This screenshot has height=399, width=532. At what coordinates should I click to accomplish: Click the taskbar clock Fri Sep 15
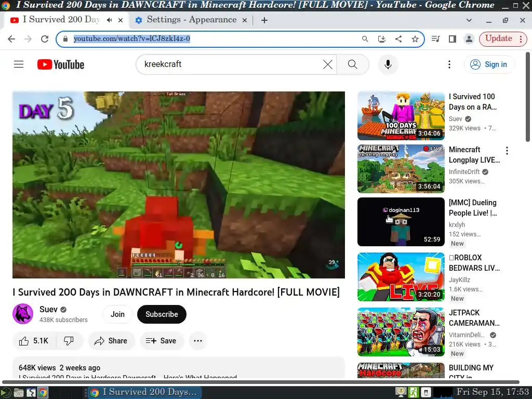[x=493, y=392]
